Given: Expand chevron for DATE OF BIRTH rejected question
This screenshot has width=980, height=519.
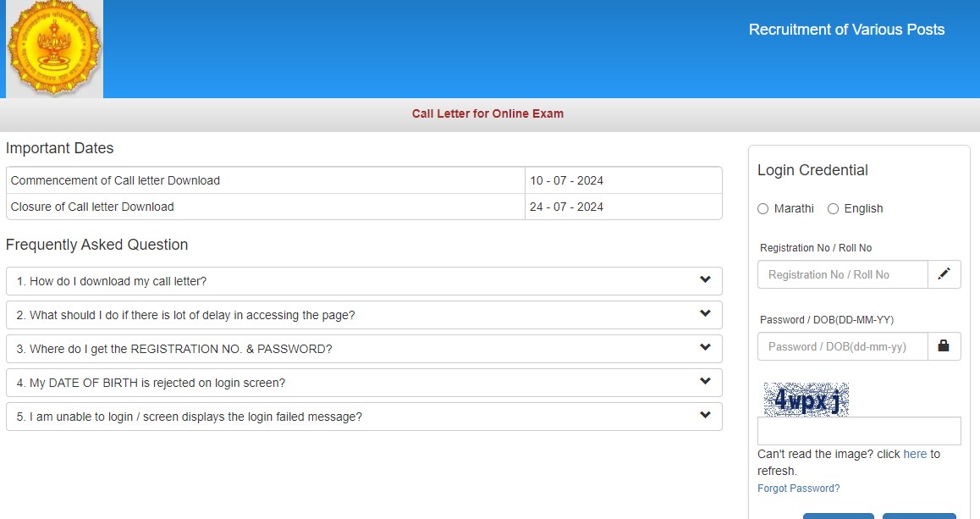Looking at the screenshot, I should 705,382.
